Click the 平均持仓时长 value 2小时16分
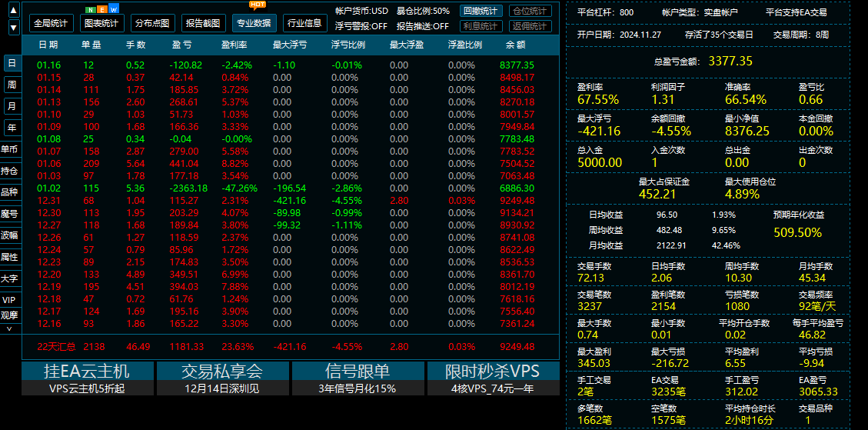The height and width of the screenshot is (430, 868). [749, 421]
